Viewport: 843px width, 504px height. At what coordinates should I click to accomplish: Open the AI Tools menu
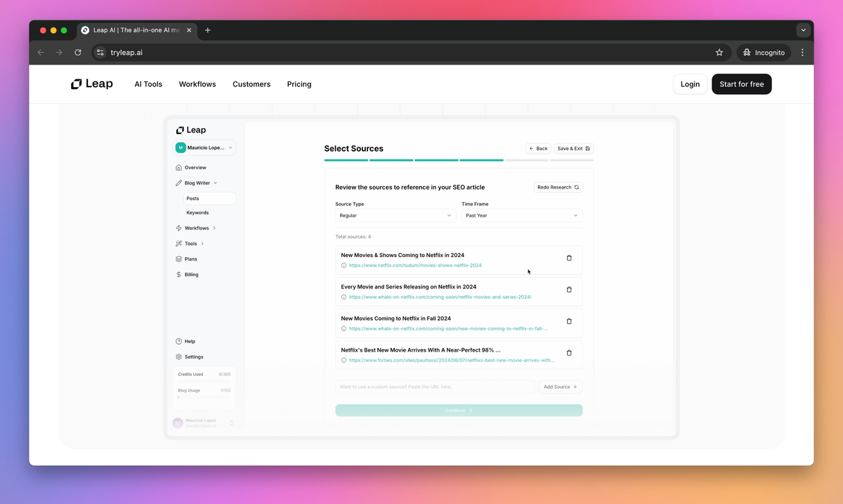(148, 84)
